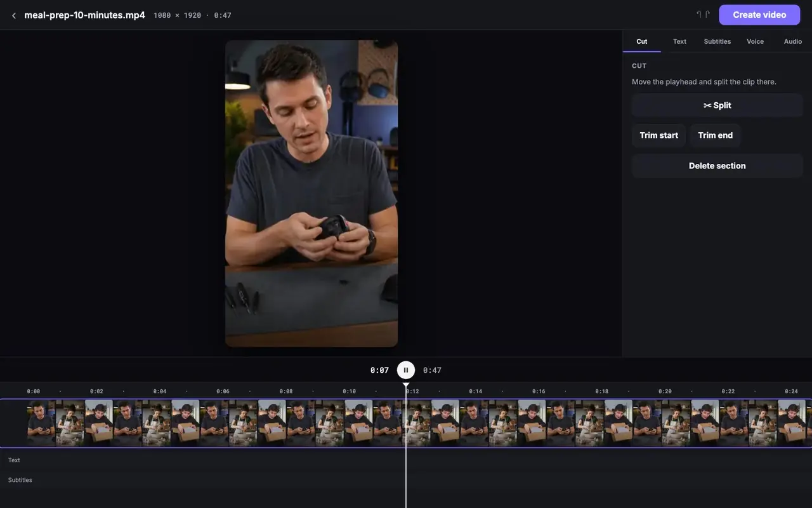Click the current time 0:07 readout
Screen dimensions: 812x508
(x=379, y=370)
